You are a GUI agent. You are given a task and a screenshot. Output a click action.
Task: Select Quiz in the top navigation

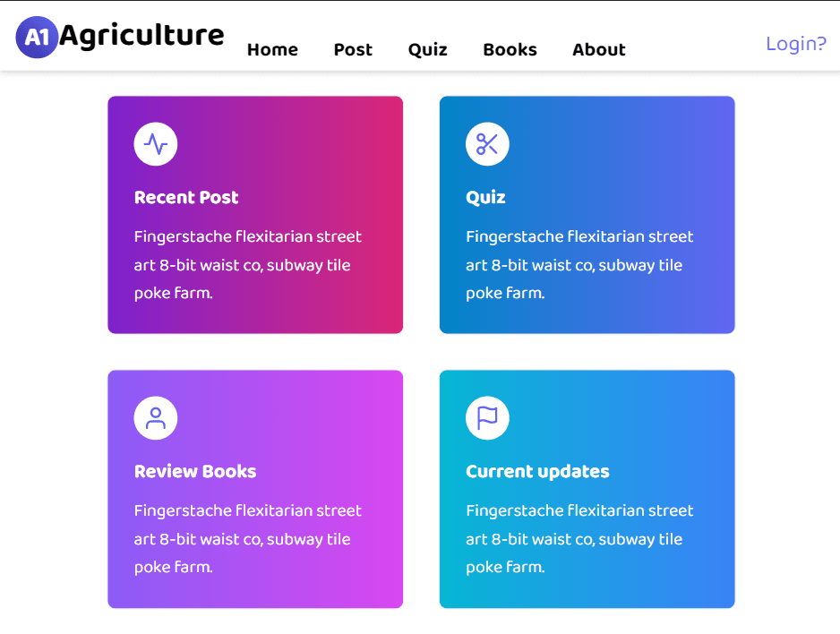click(427, 50)
